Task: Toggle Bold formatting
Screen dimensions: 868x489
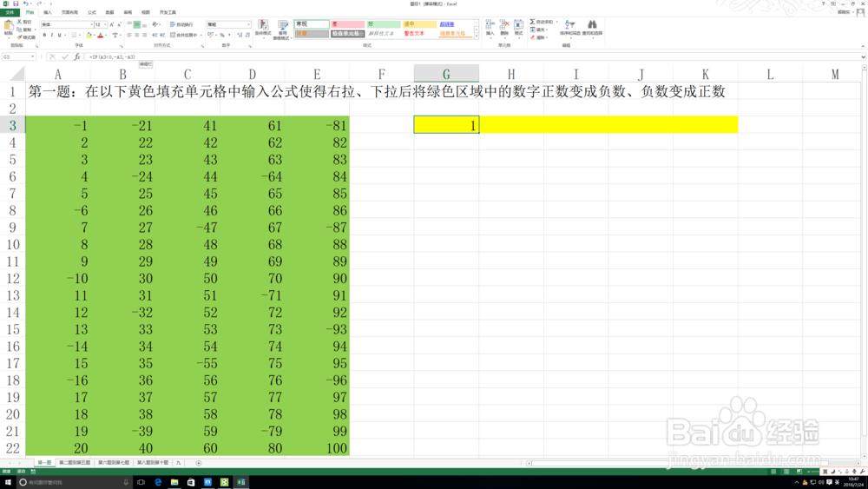Action: pos(44,35)
